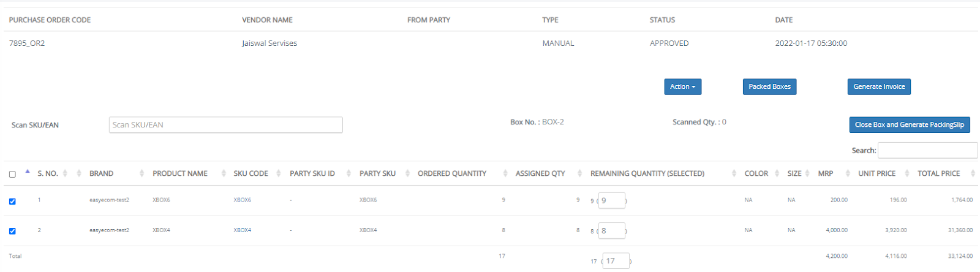Sort by COLOR column header

click(756, 173)
